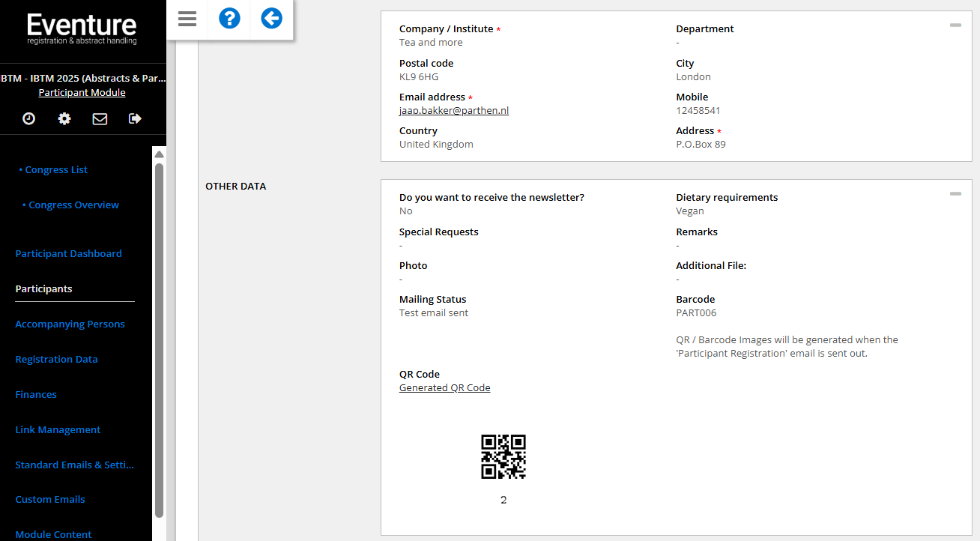Collapse the company address data panel
This screenshot has width=980, height=541.
point(955,25)
